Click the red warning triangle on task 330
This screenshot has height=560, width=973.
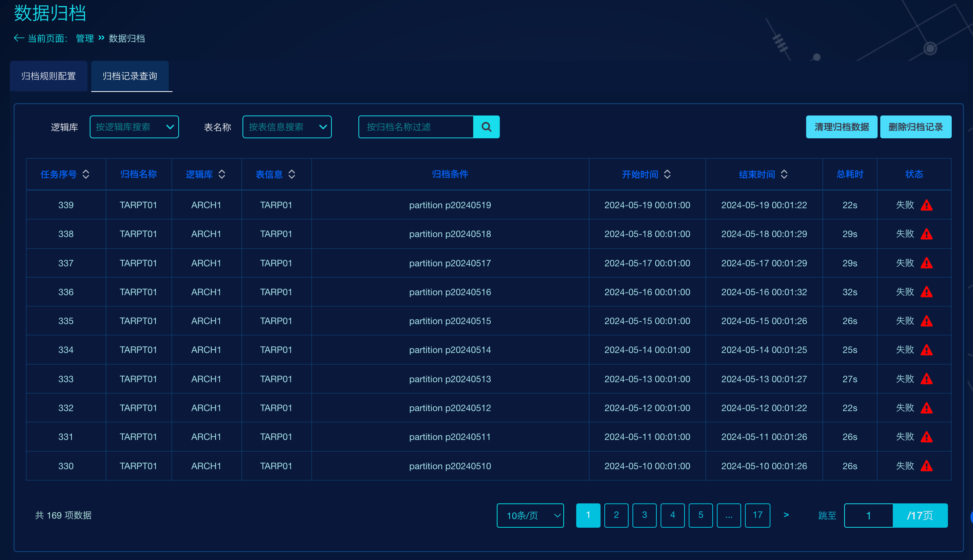click(x=927, y=466)
